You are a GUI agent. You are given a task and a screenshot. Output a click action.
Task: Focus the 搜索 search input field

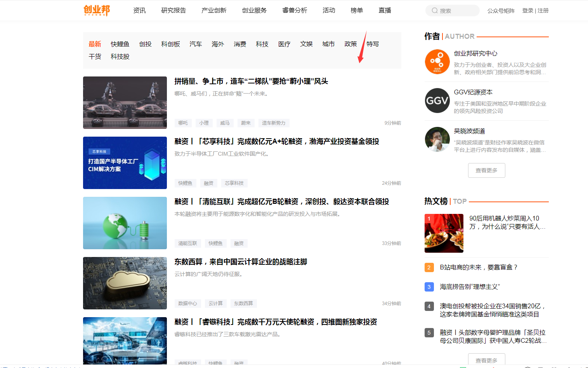tap(453, 10)
